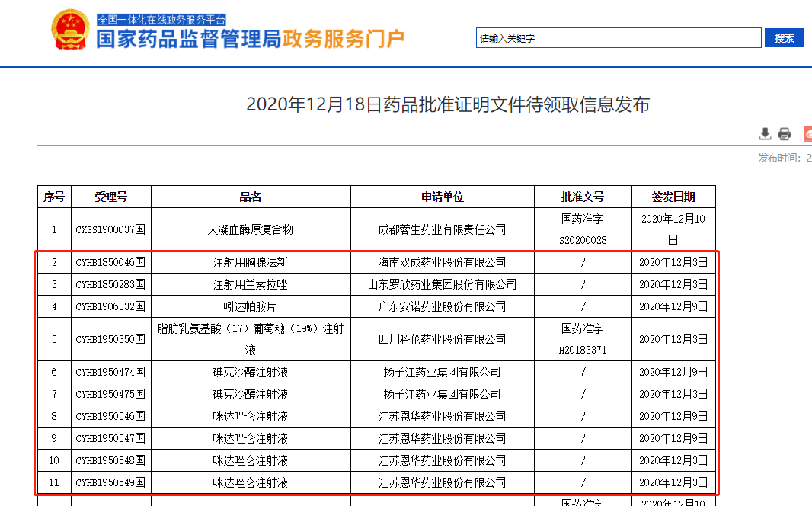Click the printer icon

click(785, 133)
